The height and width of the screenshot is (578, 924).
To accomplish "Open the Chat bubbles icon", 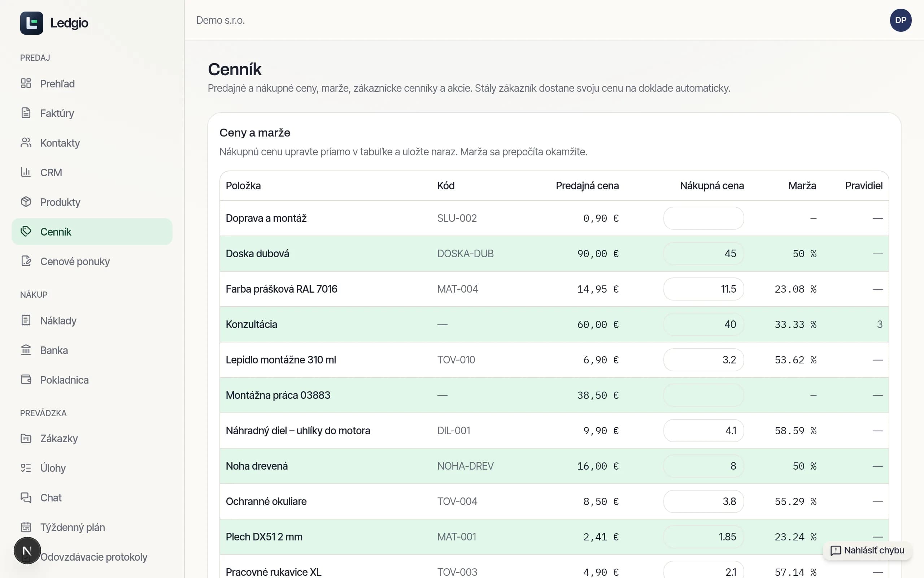I will (26, 497).
